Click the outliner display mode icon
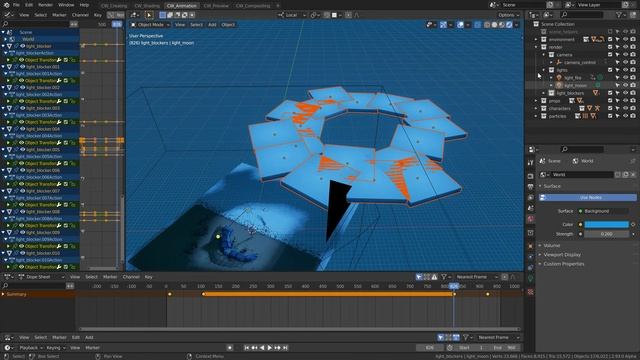 [547, 15]
